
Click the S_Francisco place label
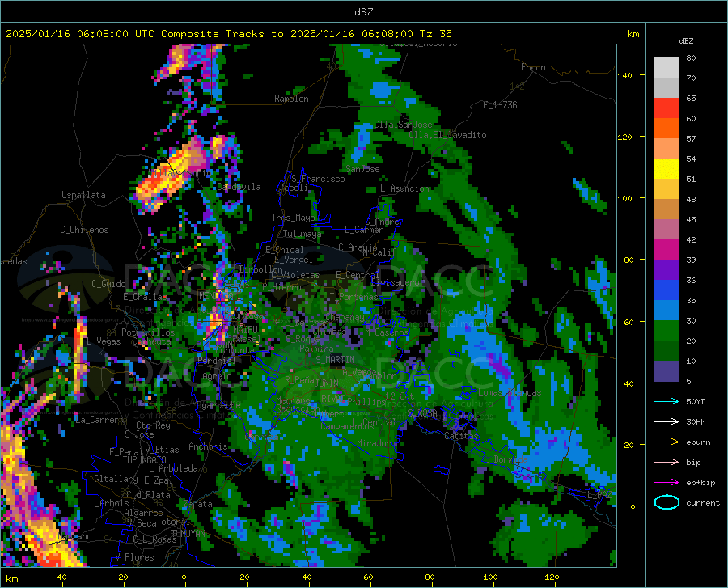[318, 179]
